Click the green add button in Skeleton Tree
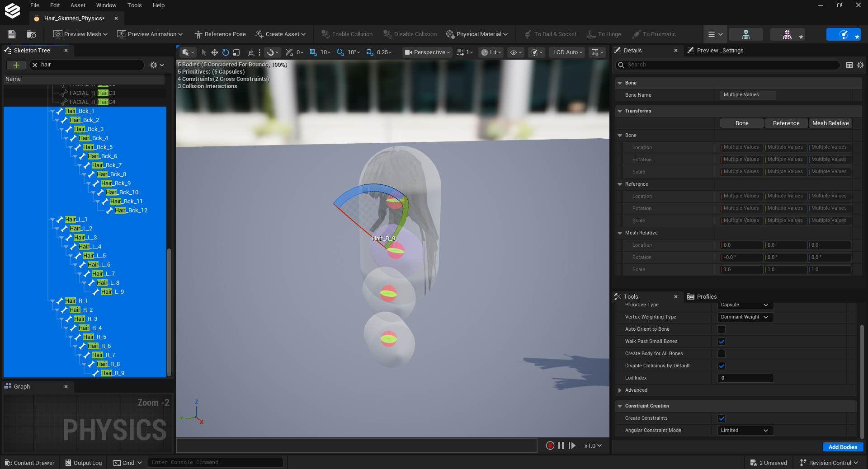 pos(16,65)
